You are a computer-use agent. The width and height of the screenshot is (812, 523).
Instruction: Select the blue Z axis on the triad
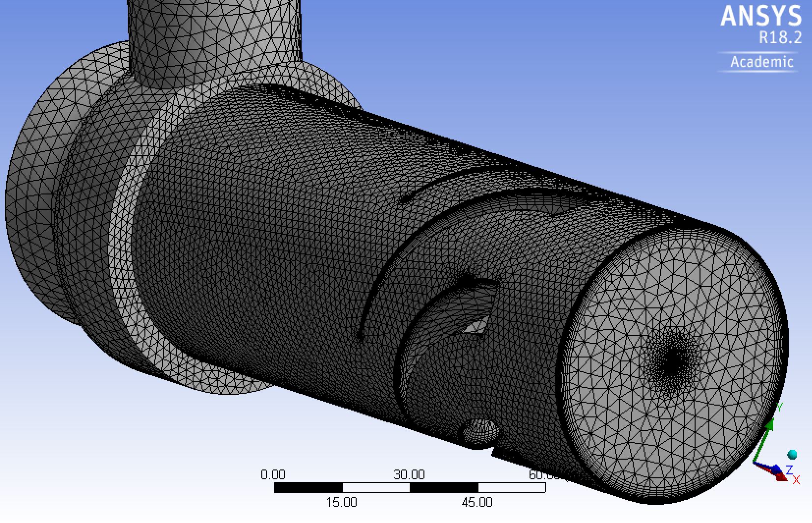[777, 468]
